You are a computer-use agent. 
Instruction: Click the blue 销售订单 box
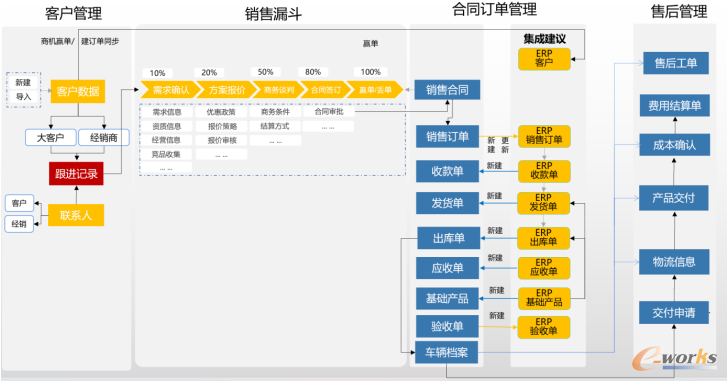(447, 137)
